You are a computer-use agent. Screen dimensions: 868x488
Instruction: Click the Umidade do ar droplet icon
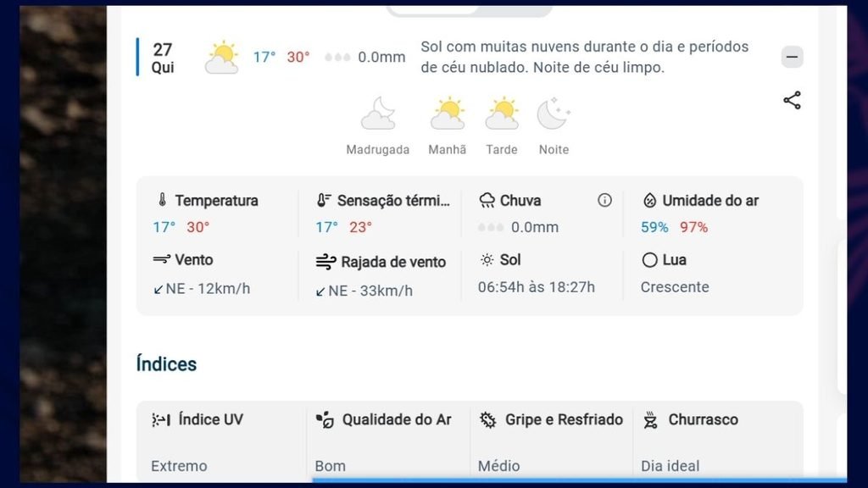[649, 200]
